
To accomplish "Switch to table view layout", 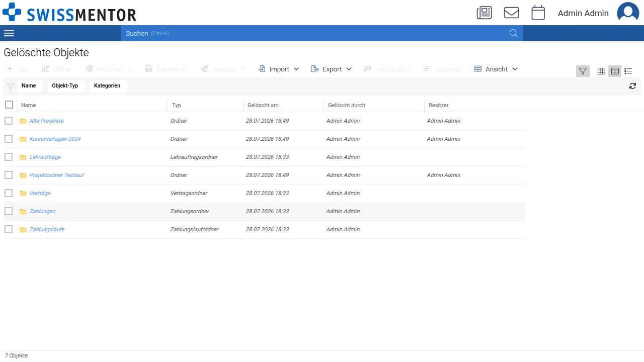I will click(x=615, y=71).
